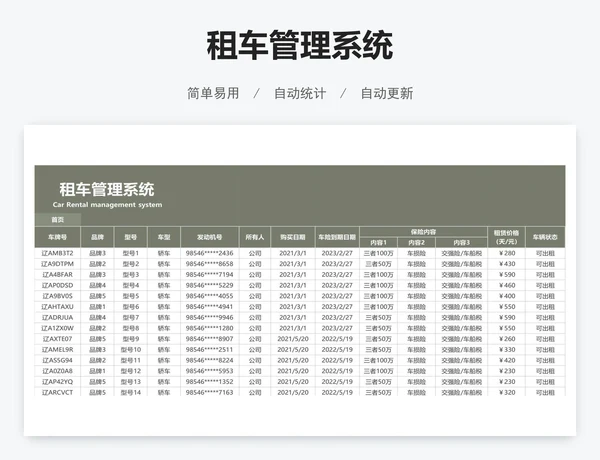
Task: Click license plate cell 辽AP0DSD
Action: (57, 285)
